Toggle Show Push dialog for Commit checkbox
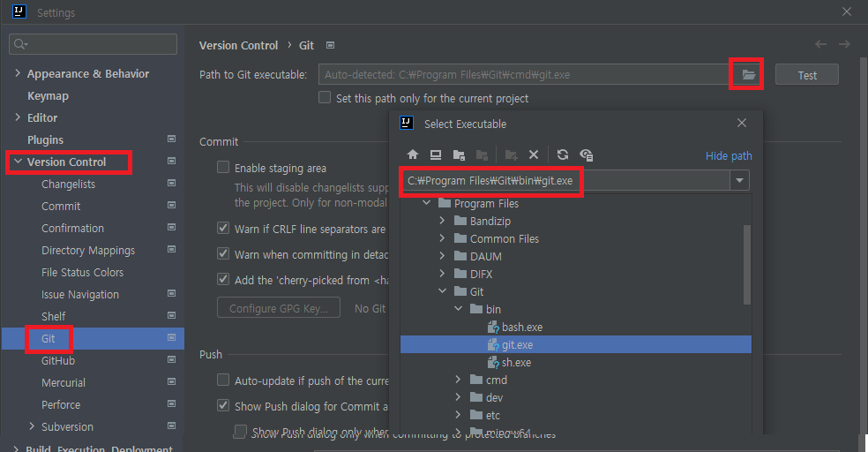Image resolution: width=868 pixels, height=452 pixels. tap(223, 405)
